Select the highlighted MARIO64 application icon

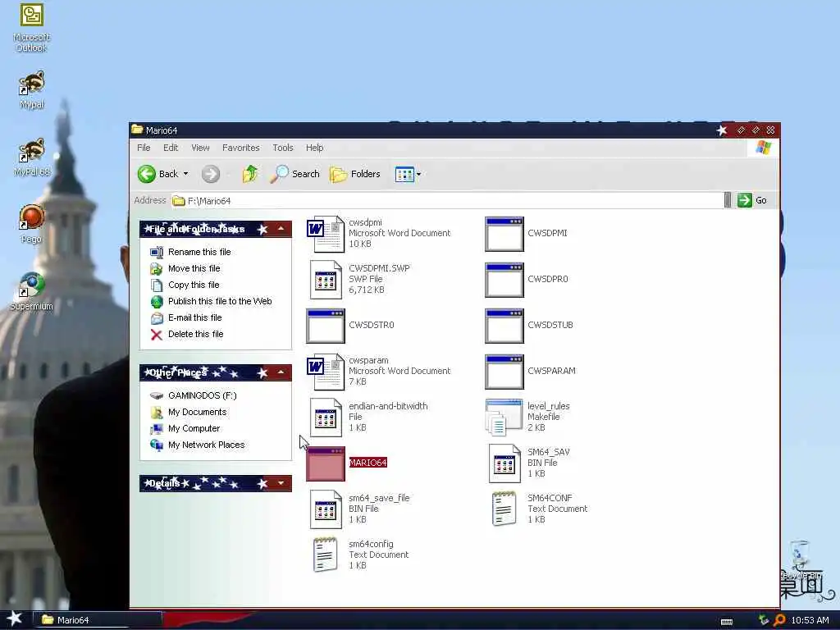tap(326, 463)
